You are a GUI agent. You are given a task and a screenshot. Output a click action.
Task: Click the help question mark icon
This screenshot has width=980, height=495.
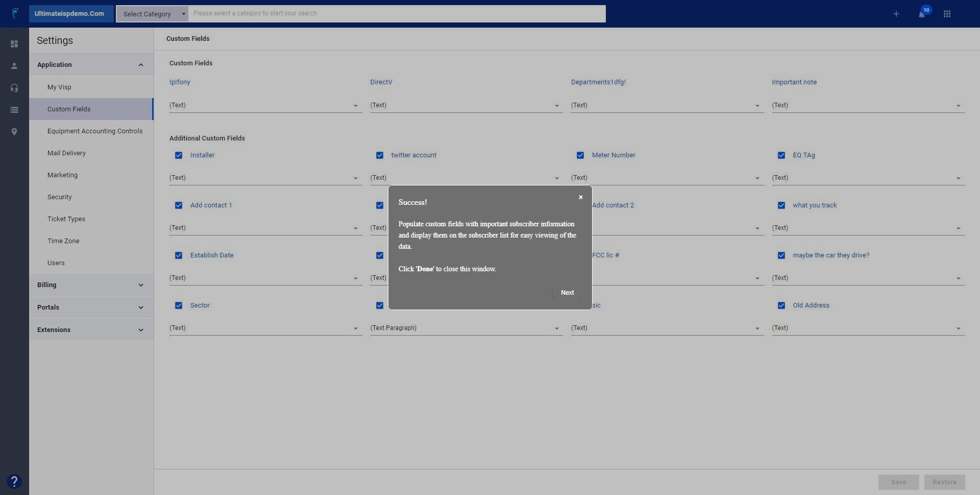(x=14, y=481)
